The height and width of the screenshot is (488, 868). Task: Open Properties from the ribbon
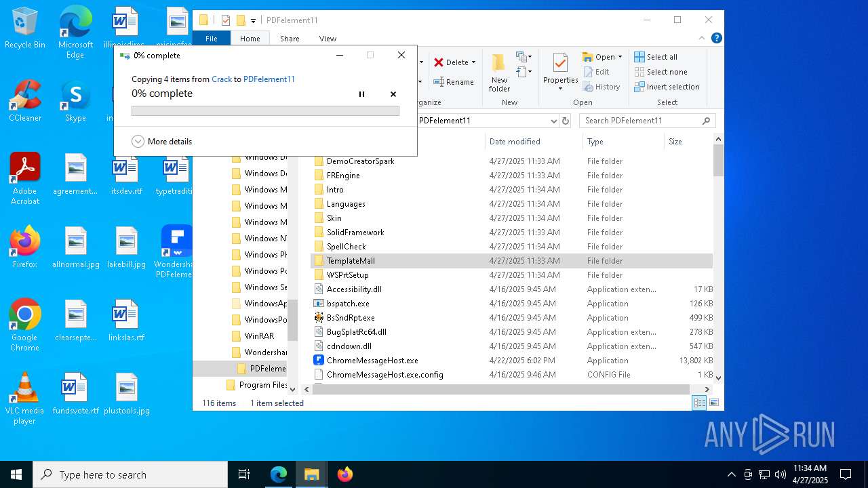[560, 72]
